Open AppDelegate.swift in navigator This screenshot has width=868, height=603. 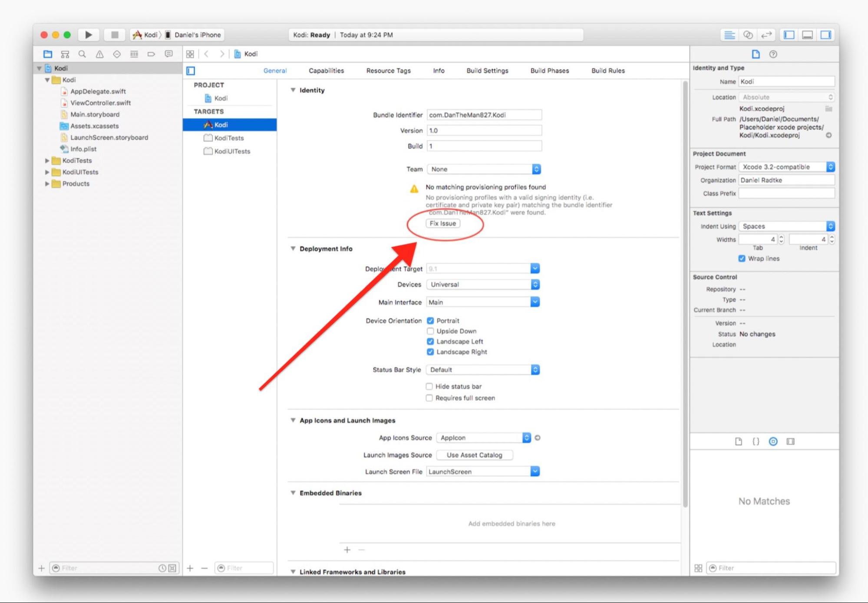[98, 91]
